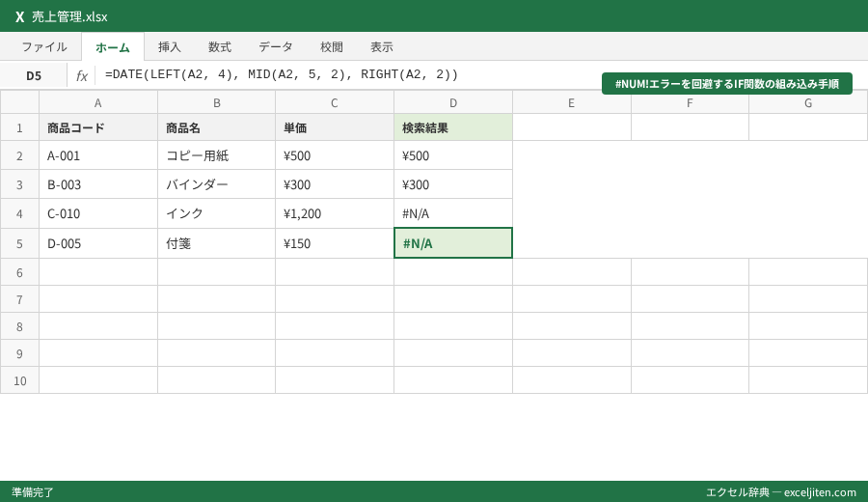The image size is (868, 502).
Task: Select column F header
Action: [690, 102]
